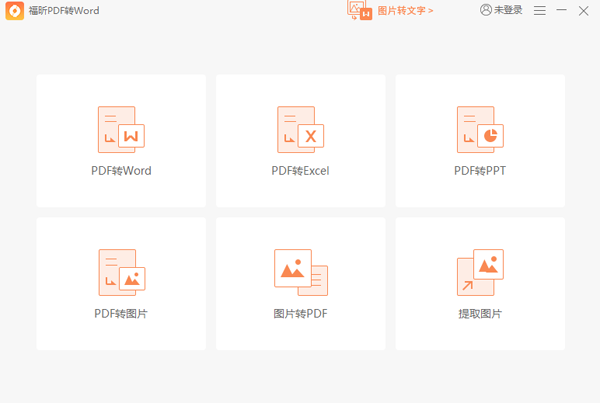Choose the PDF转Excel label
Viewport: 600px width, 403px height.
point(300,171)
